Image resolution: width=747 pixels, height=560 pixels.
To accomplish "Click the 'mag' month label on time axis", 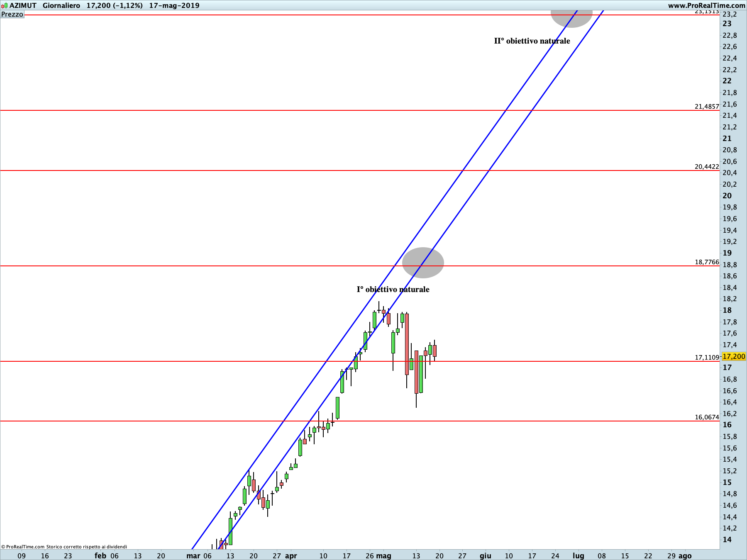I will click(384, 555).
